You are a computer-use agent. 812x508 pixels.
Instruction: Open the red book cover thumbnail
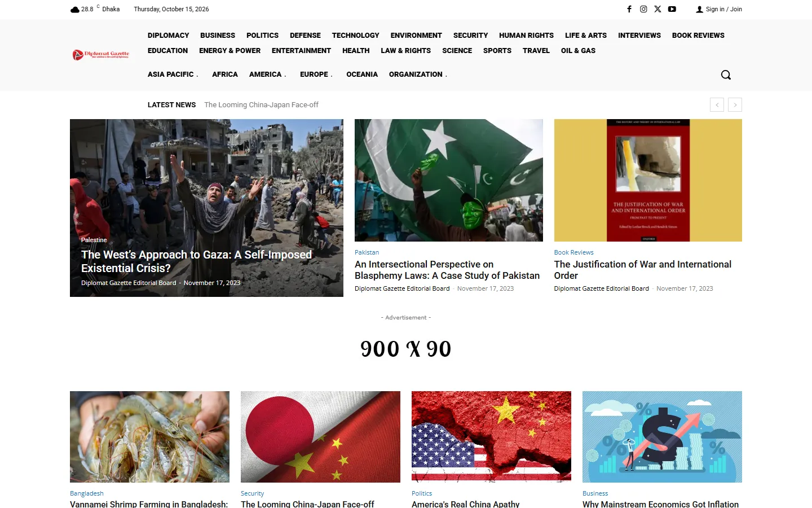(x=648, y=180)
